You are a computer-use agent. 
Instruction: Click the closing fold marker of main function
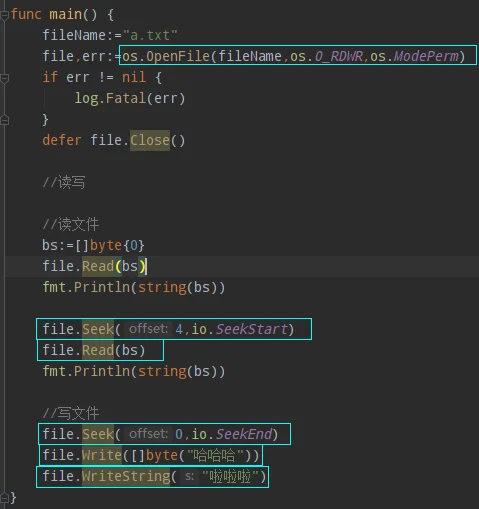[x=4, y=498]
